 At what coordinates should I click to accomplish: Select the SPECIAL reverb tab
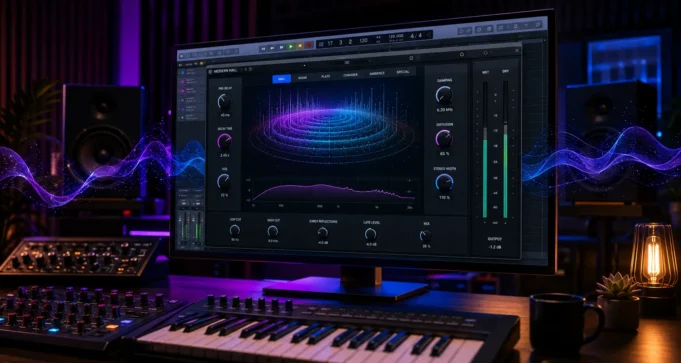(x=403, y=72)
